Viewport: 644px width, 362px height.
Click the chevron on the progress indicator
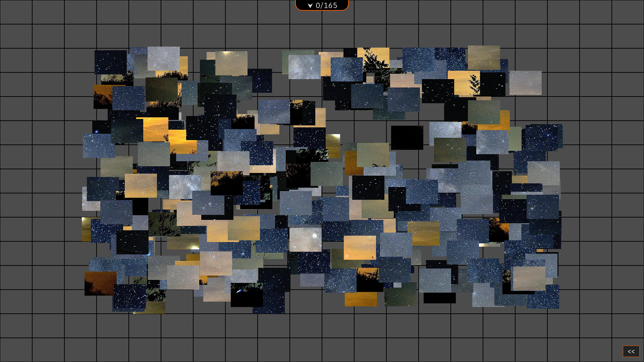310,5
